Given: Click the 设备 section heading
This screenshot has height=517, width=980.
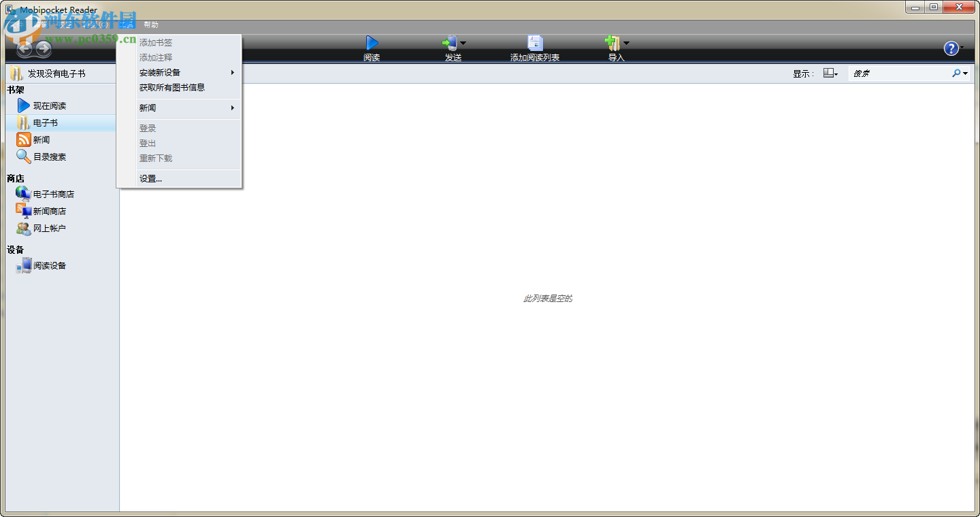Looking at the screenshot, I should (16, 250).
